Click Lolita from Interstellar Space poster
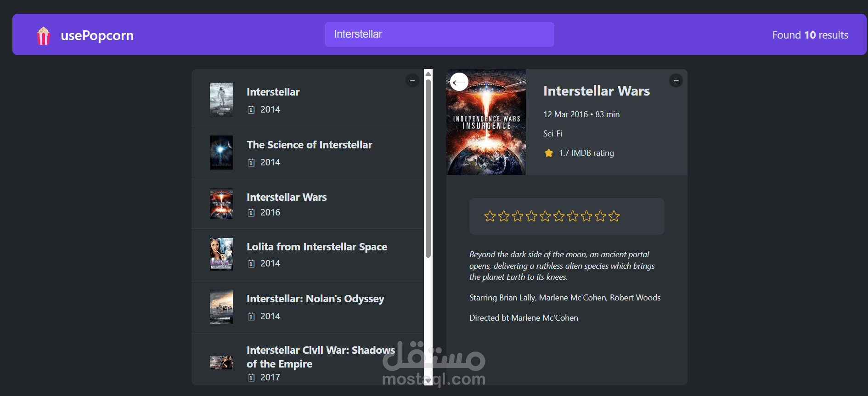868x396 pixels. coord(221,254)
